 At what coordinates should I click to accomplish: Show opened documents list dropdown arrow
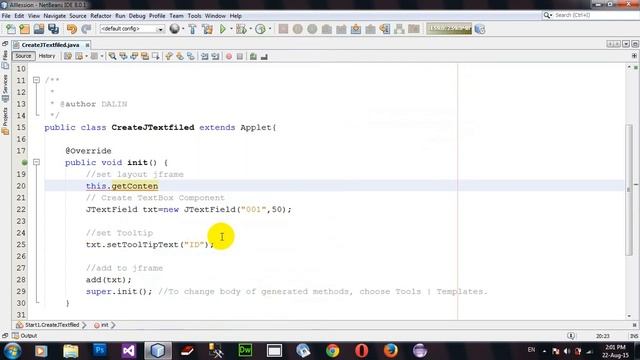point(626,44)
